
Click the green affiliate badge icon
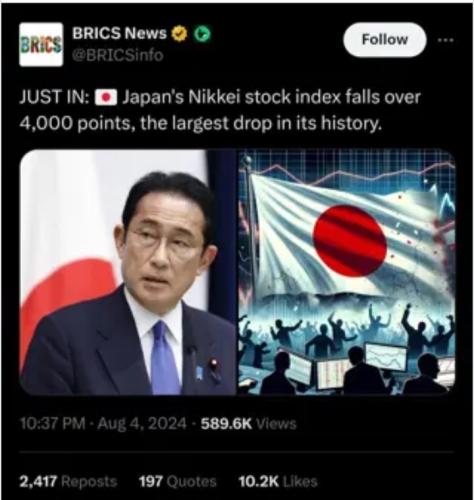(x=202, y=33)
